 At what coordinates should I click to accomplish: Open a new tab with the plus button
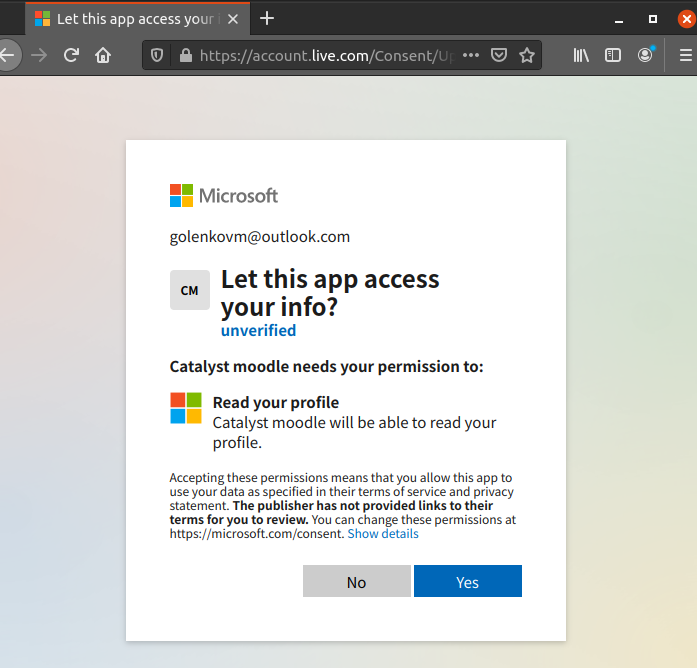pyautogui.click(x=267, y=19)
